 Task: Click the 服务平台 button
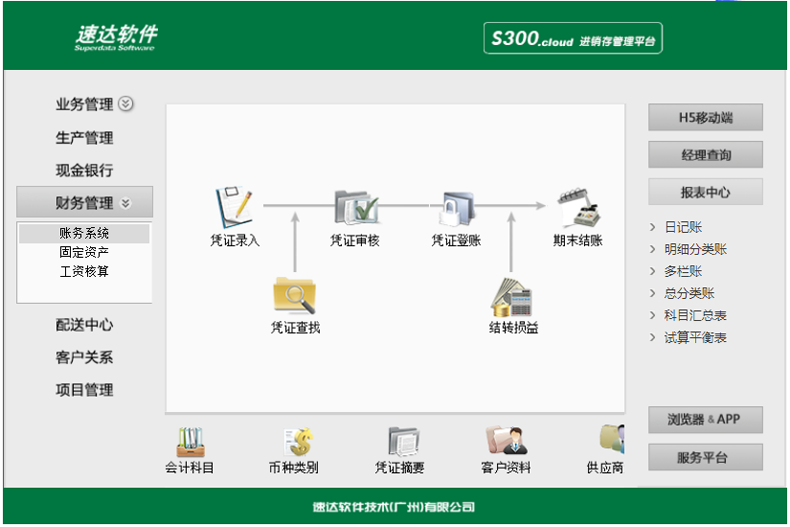pyautogui.click(x=705, y=457)
